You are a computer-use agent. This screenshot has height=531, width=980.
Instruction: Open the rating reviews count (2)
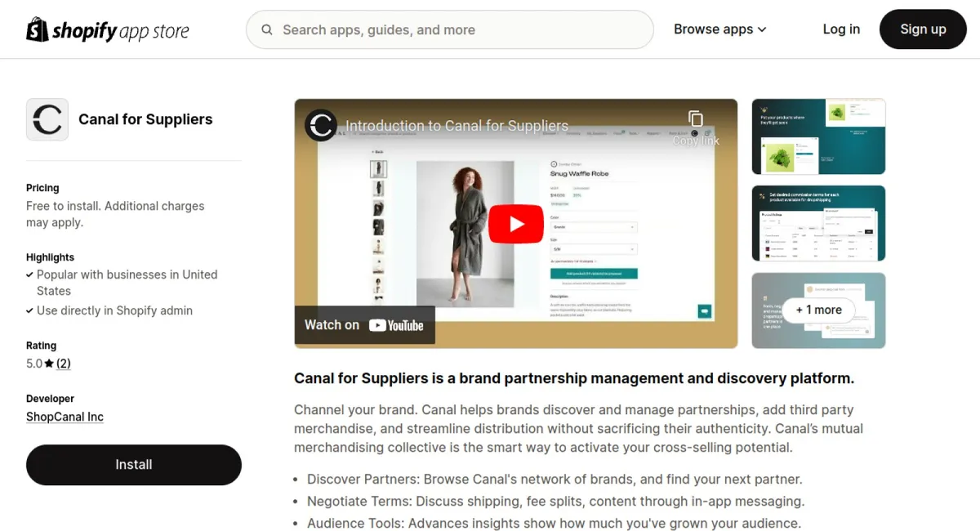tap(64, 364)
